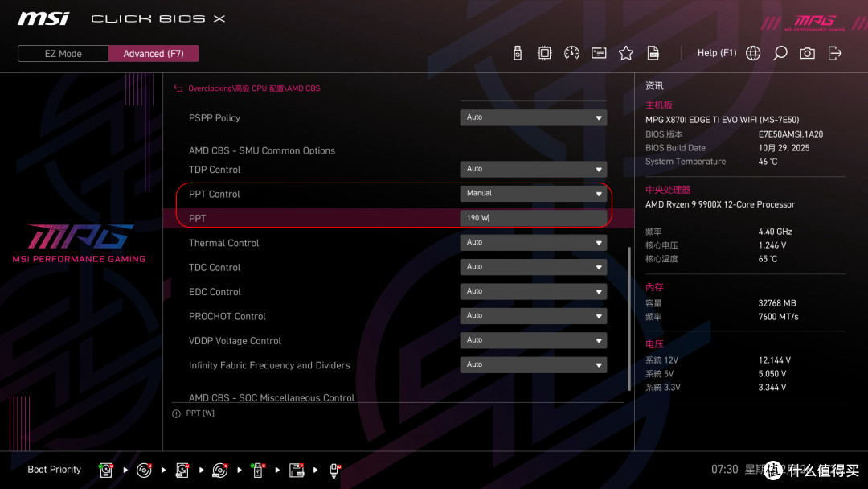Click the hardware monitor card icon

click(x=599, y=53)
